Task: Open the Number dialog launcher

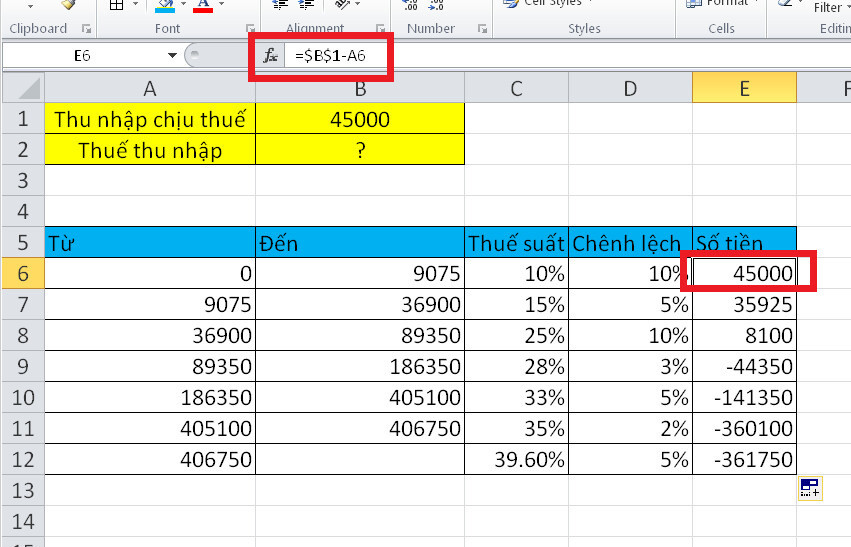Action: coord(482,29)
